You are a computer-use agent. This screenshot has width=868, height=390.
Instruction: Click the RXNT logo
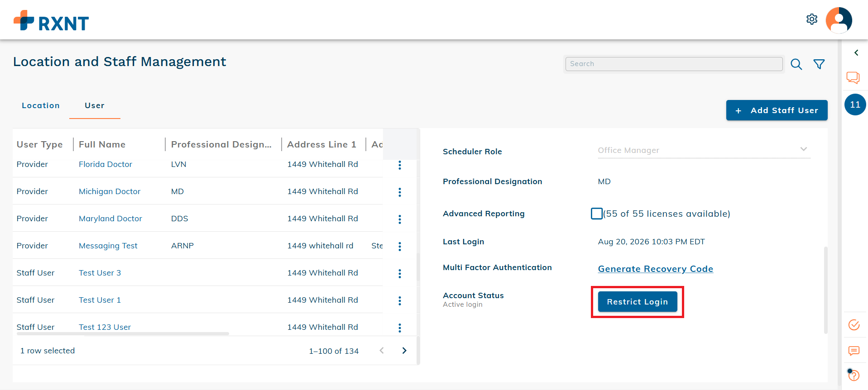[51, 21]
